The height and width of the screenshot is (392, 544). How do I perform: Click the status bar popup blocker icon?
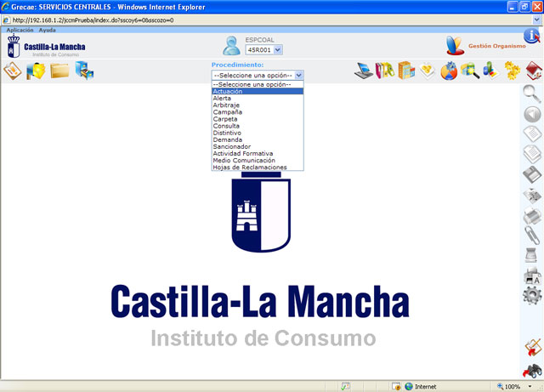coord(396,386)
